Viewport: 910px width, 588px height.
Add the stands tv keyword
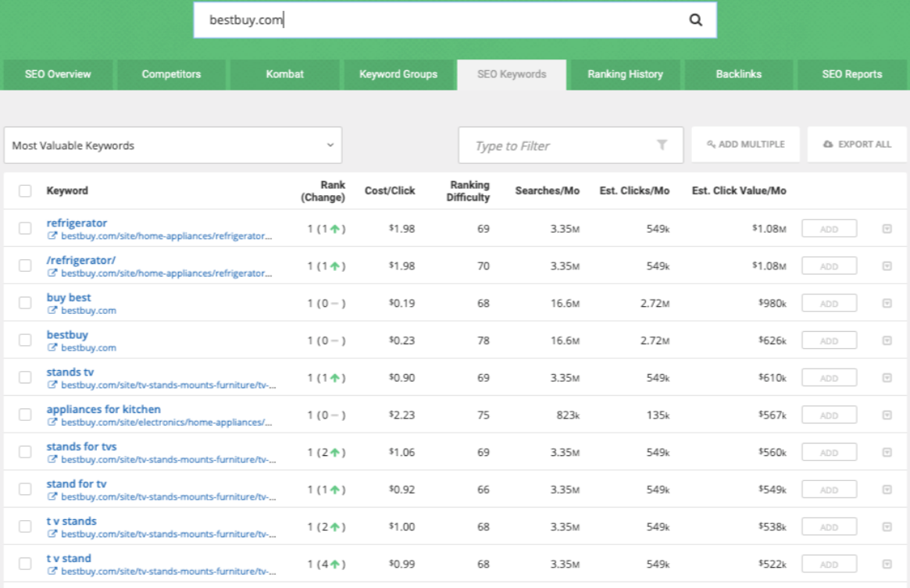(x=829, y=378)
